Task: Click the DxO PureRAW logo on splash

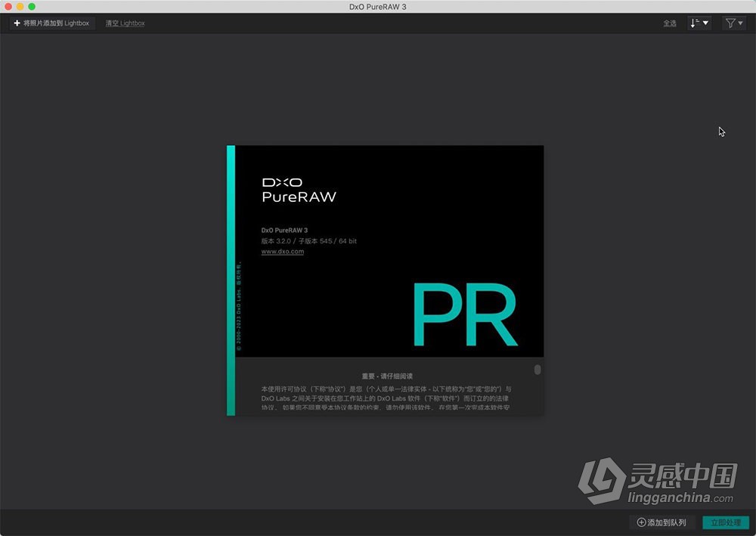Action: 299,191
